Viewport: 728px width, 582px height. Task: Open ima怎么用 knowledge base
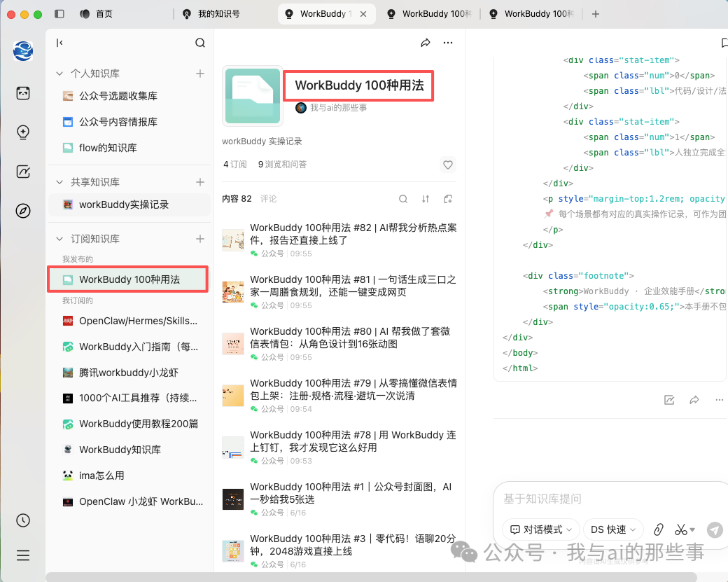pyautogui.click(x=129, y=476)
